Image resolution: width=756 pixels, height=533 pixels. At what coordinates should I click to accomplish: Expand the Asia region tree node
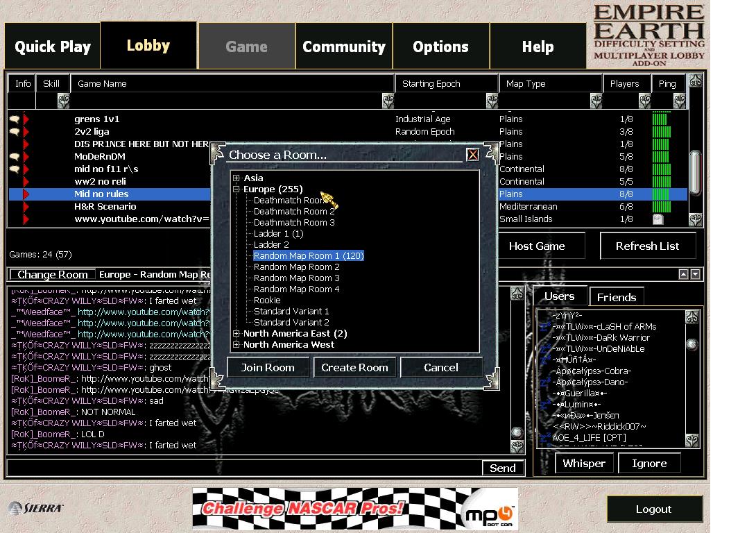tap(237, 178)
